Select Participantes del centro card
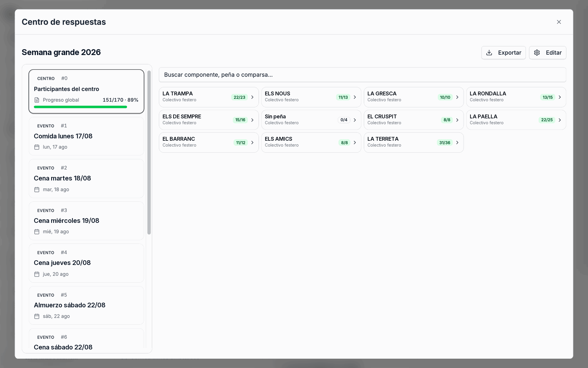This screenshot has width=588, height=368. (86, 91)
